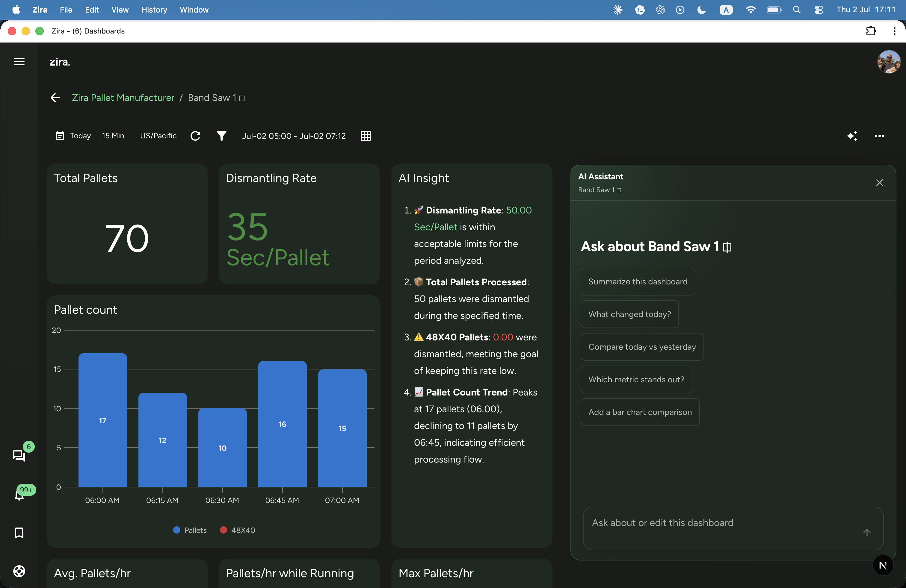Focus the Ask about or edit this dashboard field
The height and width of the screenshot is (588, 906).
point(733,528)
